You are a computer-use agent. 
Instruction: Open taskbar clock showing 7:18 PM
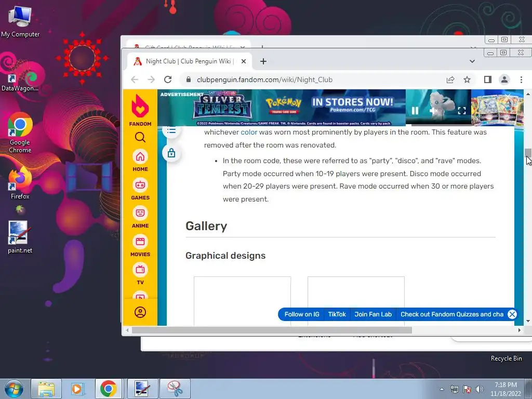coord(506,389)
